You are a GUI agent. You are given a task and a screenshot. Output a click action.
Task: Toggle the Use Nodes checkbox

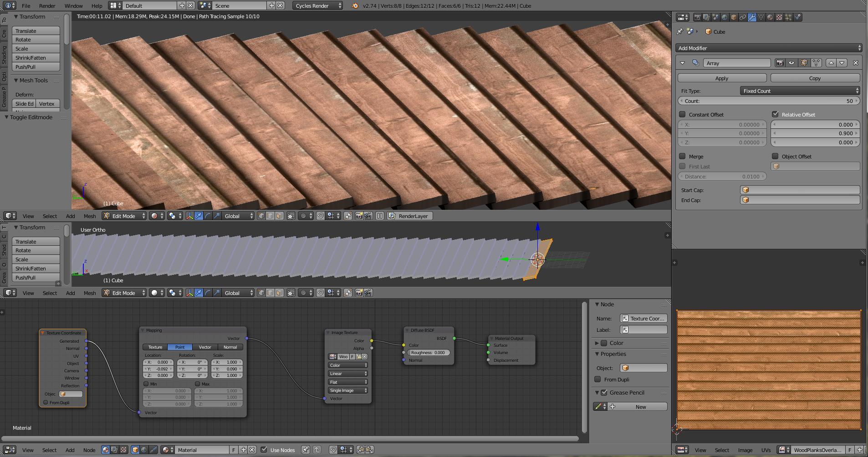[x=264, y=450]
